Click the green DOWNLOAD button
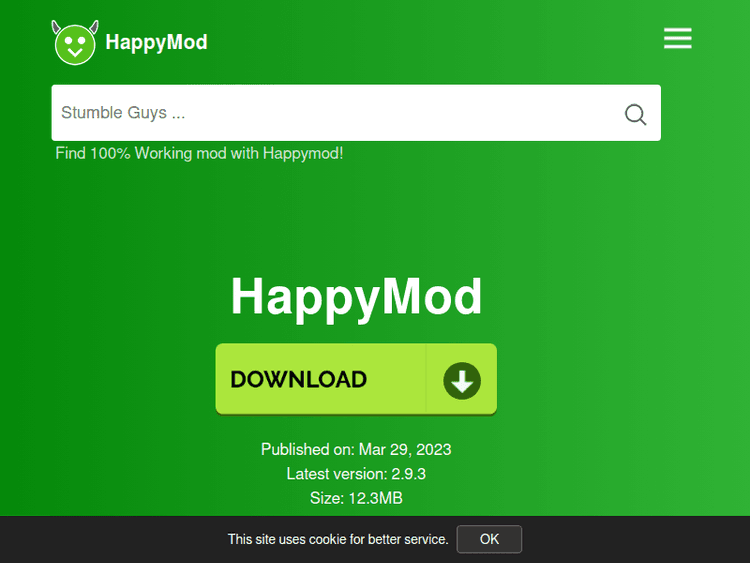The width and height of the screenshot is (750, 563). 356,379
